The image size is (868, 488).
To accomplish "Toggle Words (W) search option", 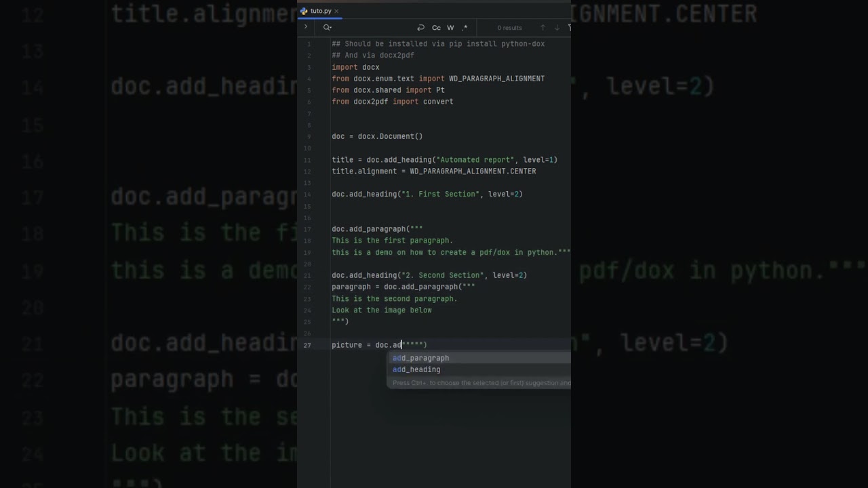I will pyautogui.click(x=450, y=28).
